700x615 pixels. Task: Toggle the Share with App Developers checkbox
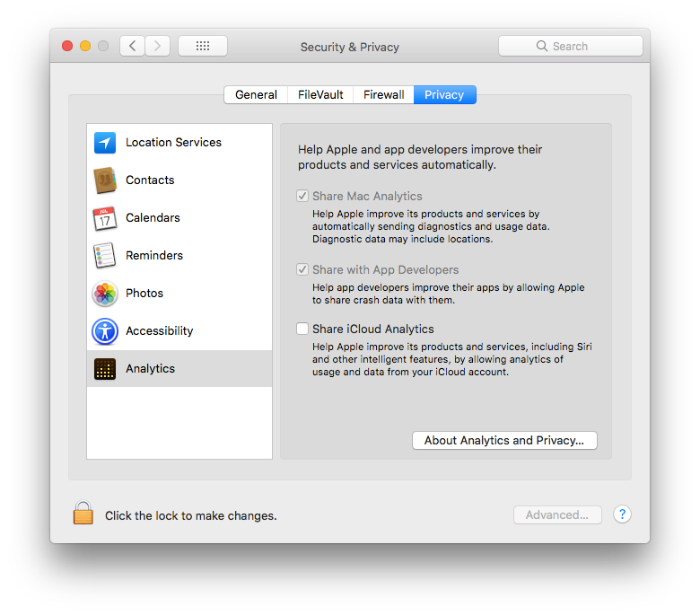click(302, 269)
